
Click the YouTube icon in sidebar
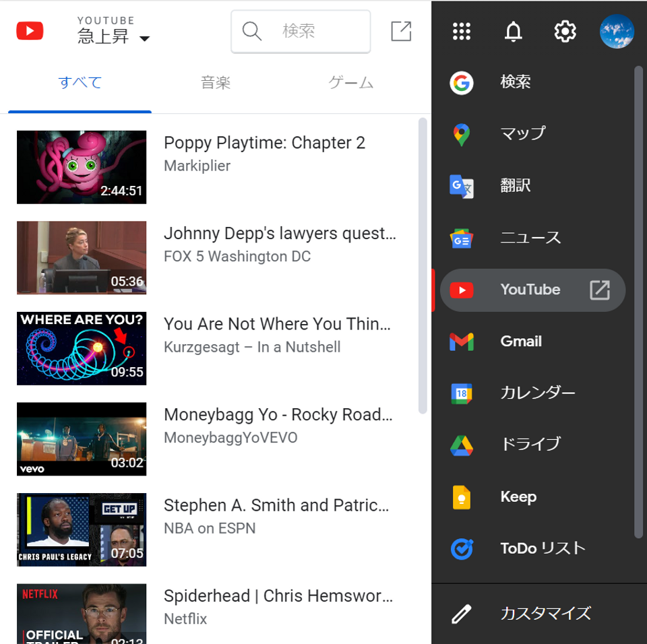coord(462,290)
